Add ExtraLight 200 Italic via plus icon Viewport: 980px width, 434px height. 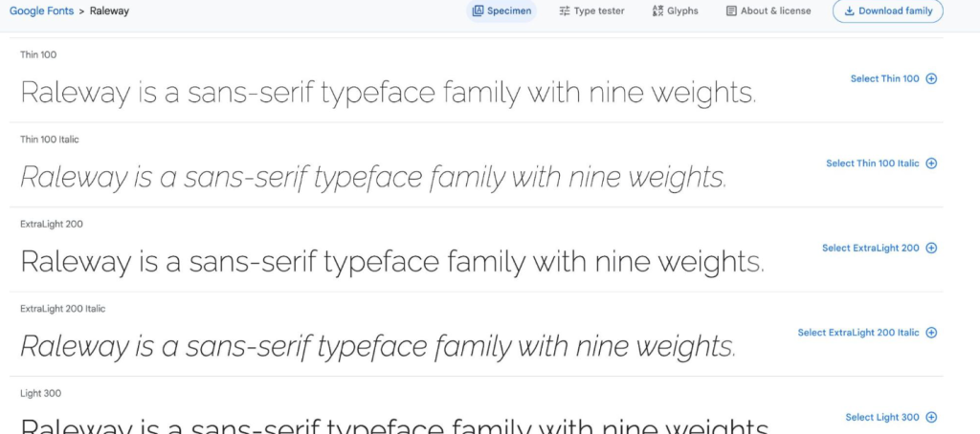[931, 333]
